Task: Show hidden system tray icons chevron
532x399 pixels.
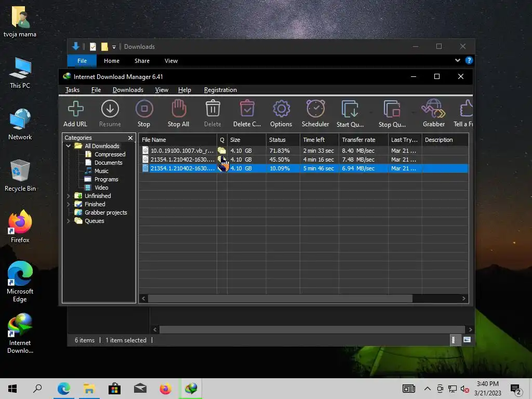Action: [428, 389]
